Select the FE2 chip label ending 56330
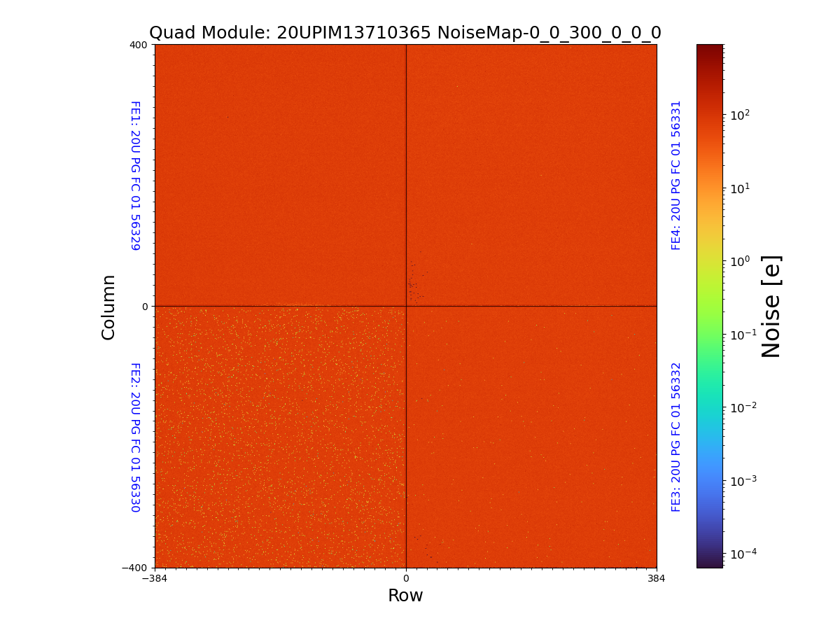The width and height of the screenshot is (840, 630). point(135,437)
